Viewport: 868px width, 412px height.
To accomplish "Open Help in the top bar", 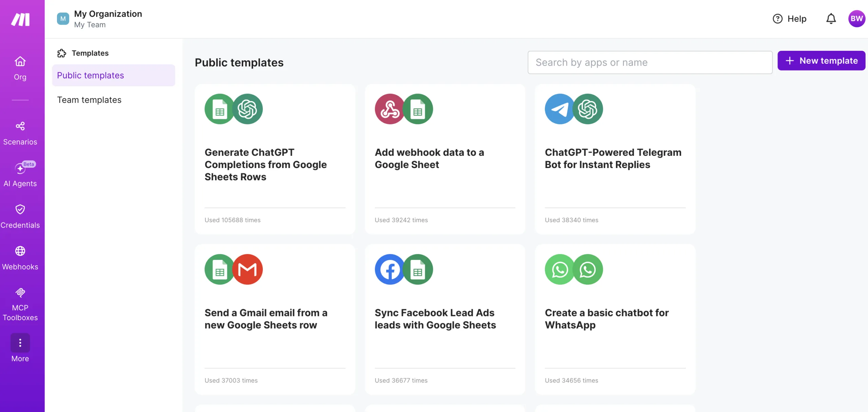I will tap(790, 19).
